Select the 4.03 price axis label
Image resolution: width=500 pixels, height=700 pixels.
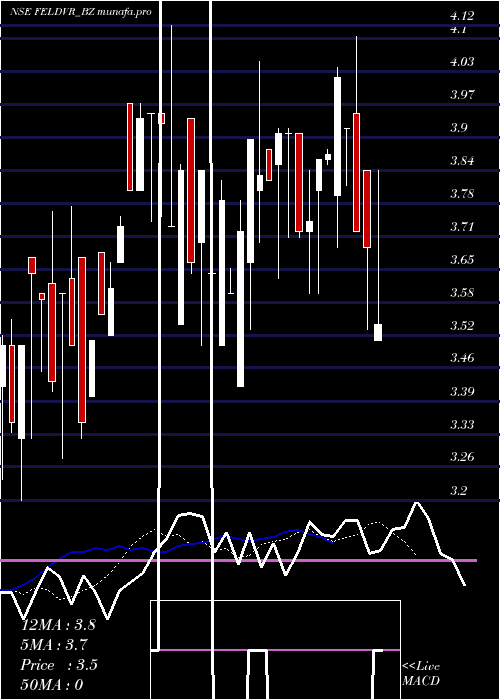(x=462, y=62)
